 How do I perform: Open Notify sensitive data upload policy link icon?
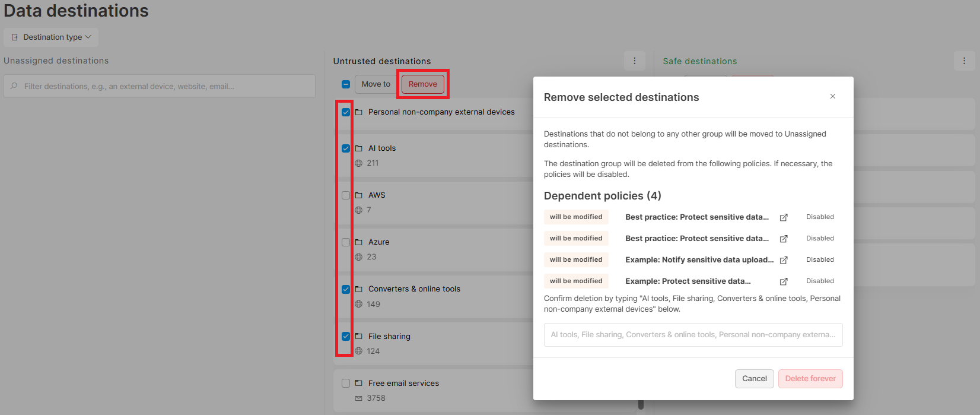tap(784, 260)
